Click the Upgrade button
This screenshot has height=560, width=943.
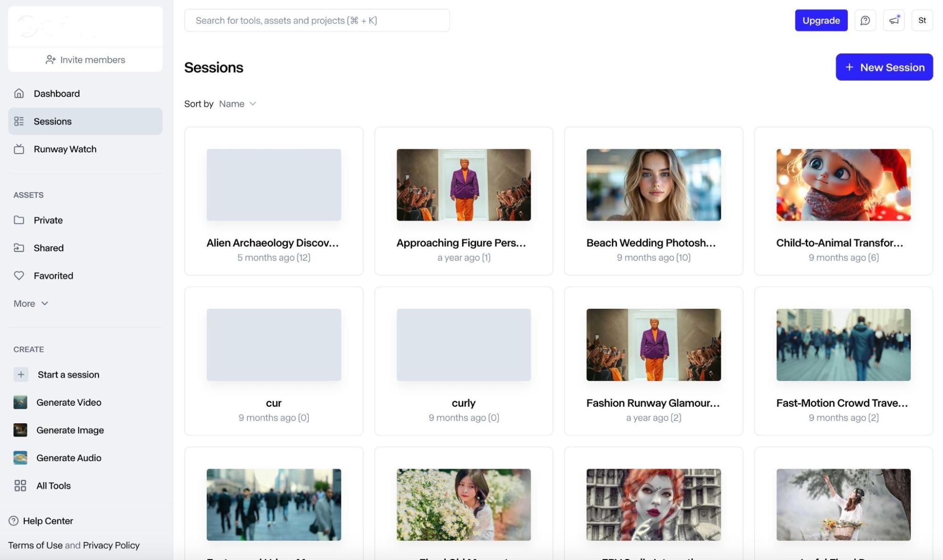point(821,20)
